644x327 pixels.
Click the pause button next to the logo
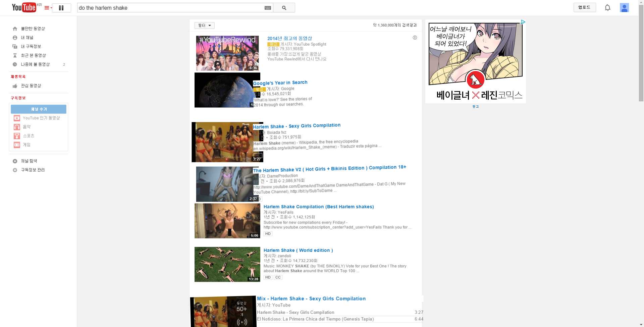pyautogui.click(x=61, y=8)
